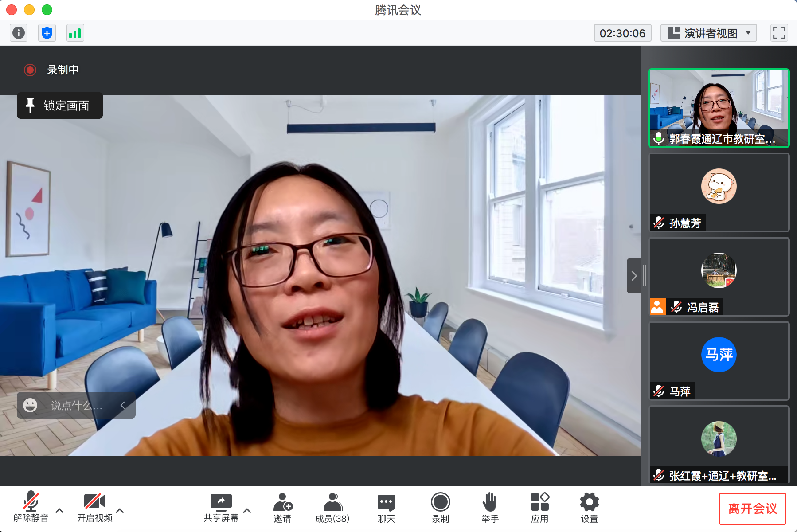
Task: Click the blue security shield icon
Action: pos(47,33)
